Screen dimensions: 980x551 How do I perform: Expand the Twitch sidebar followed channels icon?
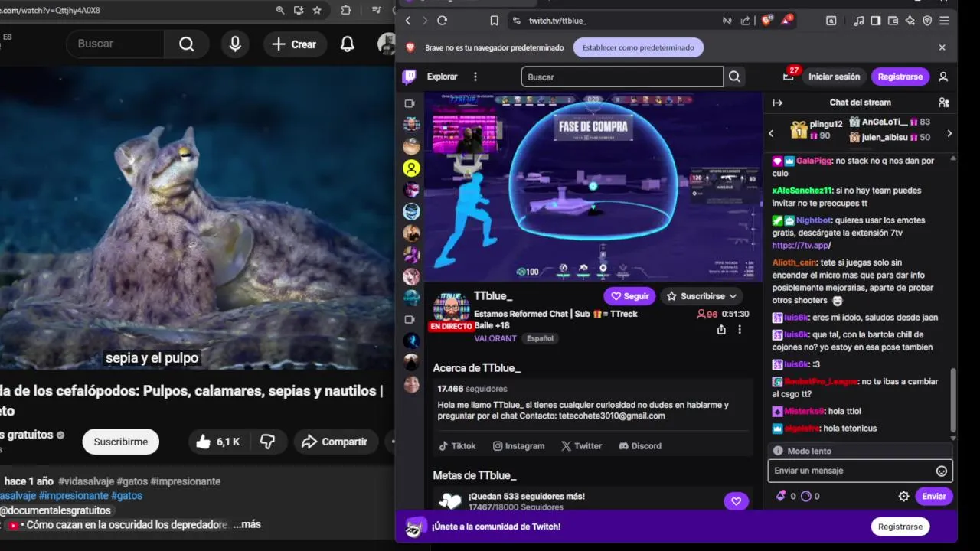[410, 103]
